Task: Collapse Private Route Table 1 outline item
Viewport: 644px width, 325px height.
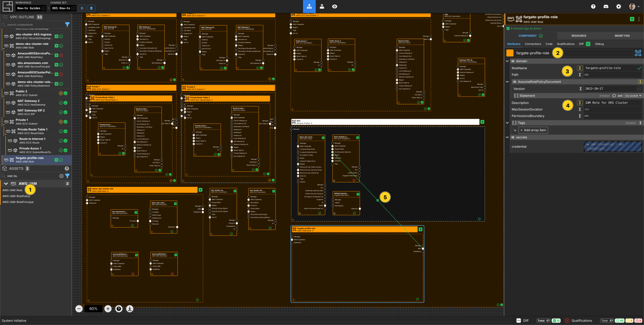Action: click(x=5, y=134)
